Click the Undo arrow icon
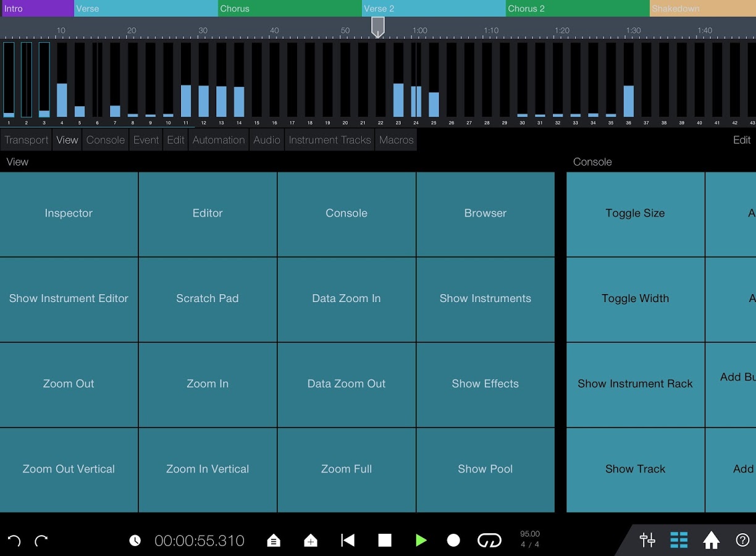The width and height of the screenshot is (756, 556). click(14, 540)
